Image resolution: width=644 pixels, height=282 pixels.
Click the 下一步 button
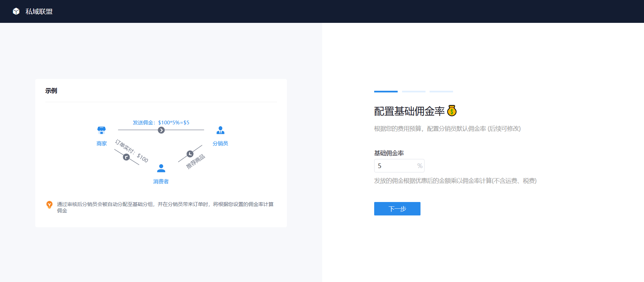pos(397,209)
